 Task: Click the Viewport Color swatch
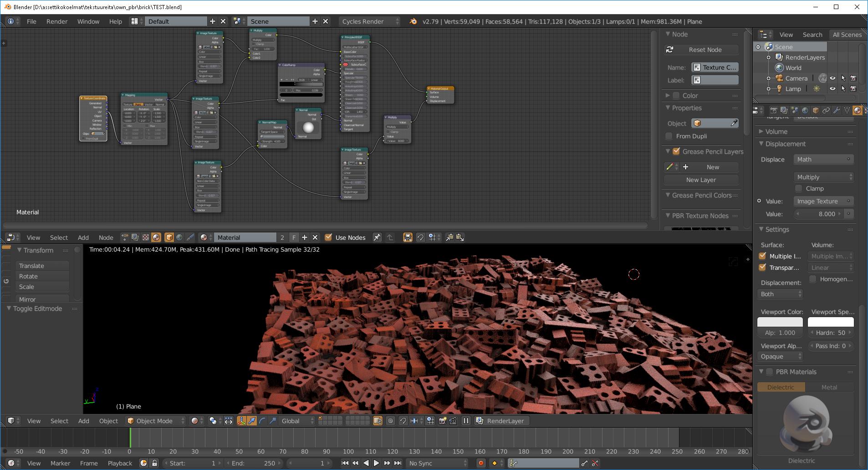(x=780, y=322)
